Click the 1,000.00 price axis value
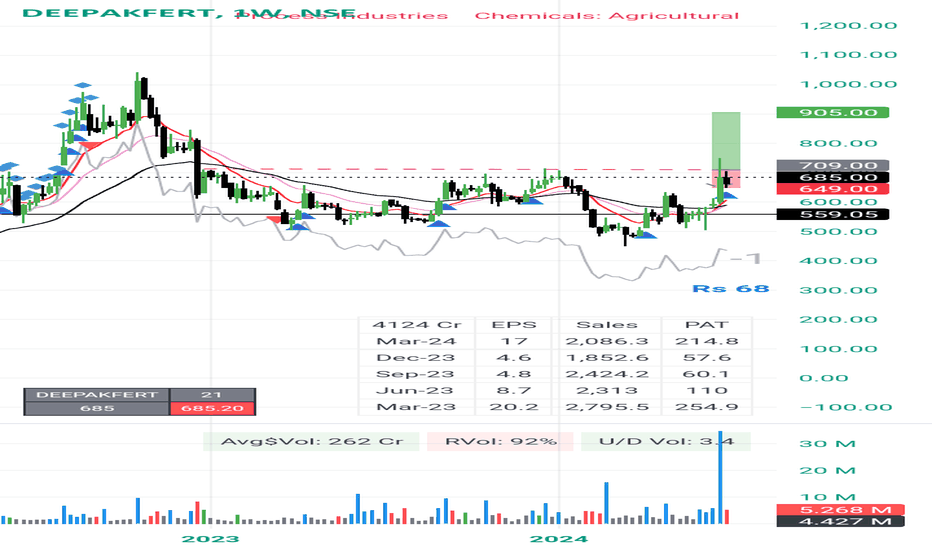932x550 pixels. click(x=848, y=84)
